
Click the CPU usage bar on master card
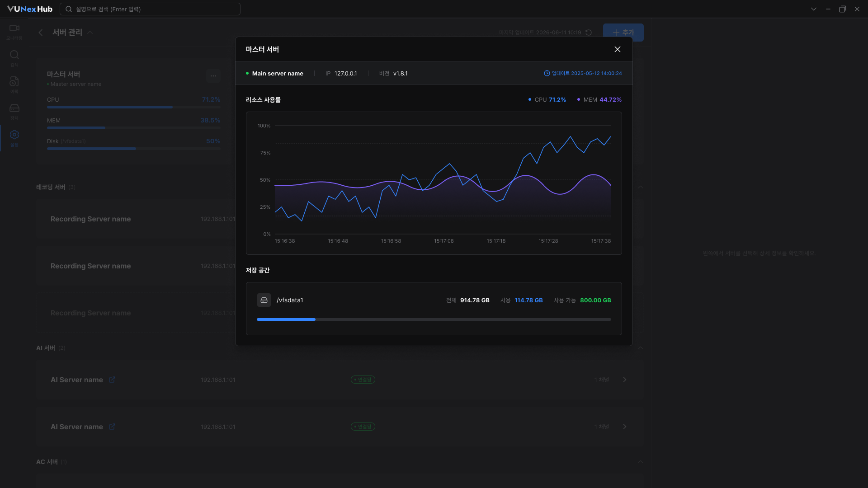(x=134, y=107)
